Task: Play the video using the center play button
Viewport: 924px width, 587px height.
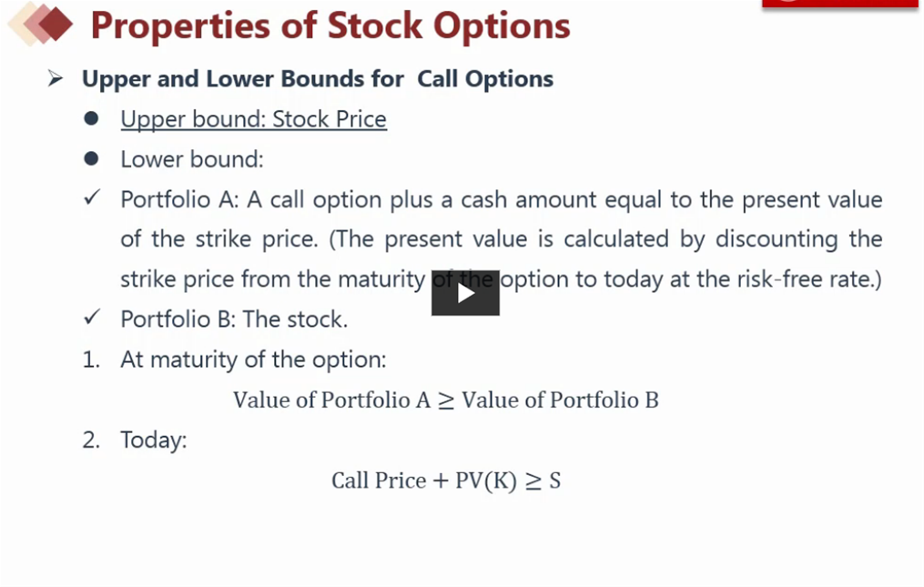Action: click(x=465, y=293)
